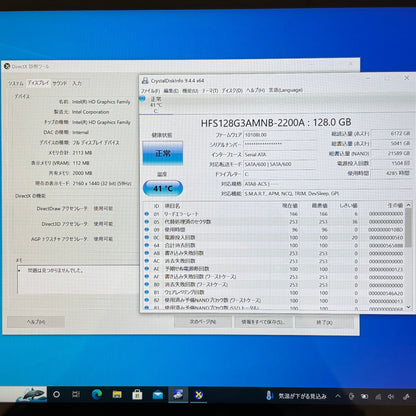Click the weather widget 気温が下がる見込み
Image resolution: width=416 pixels, height=416 pixels.
[x=296, y=396]
